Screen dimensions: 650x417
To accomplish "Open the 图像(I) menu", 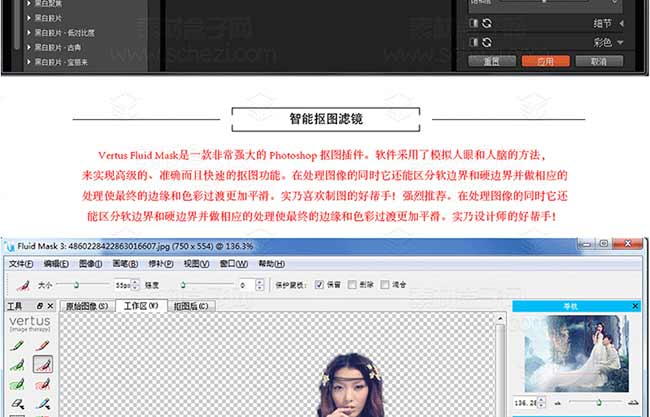I will 90,264.
